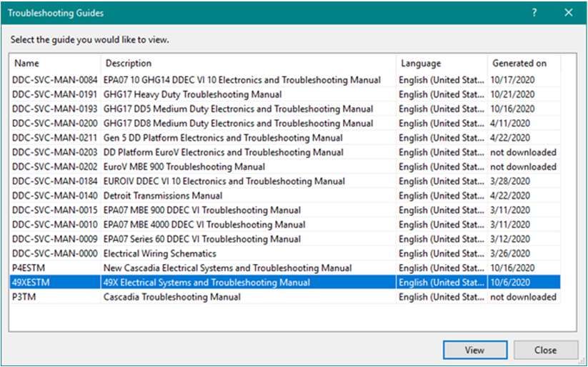Click the help question mark icon
The image size is (588, 367).
534,13
